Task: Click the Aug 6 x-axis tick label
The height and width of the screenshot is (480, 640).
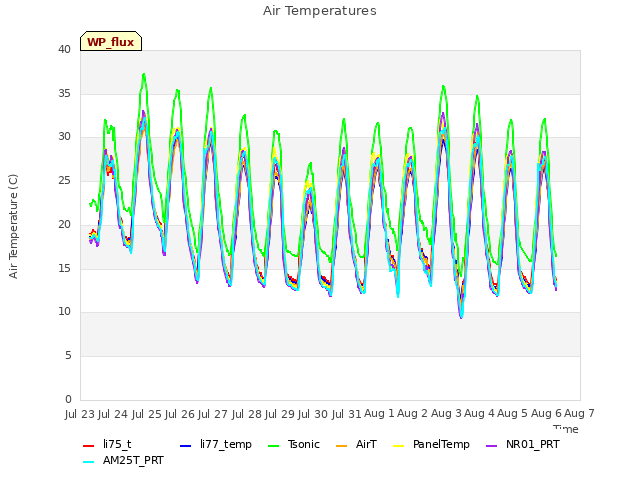Action: 546,414
